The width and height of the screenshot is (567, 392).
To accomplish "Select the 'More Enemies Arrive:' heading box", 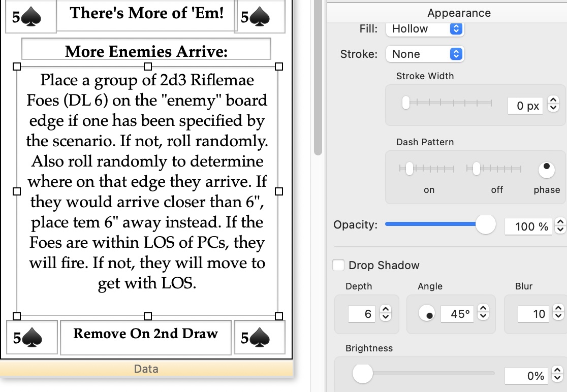I will 146,49.
